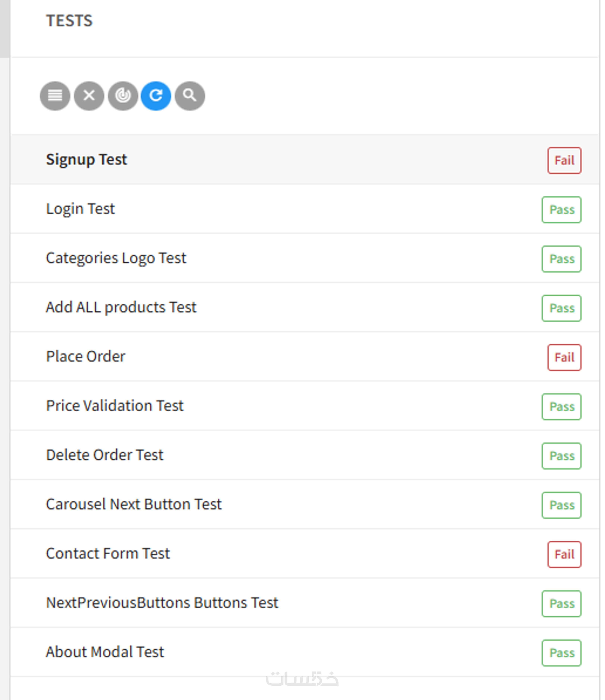Select the Place Order test
605x700 pixels.
pyautogui.click(x=85, y=357)
